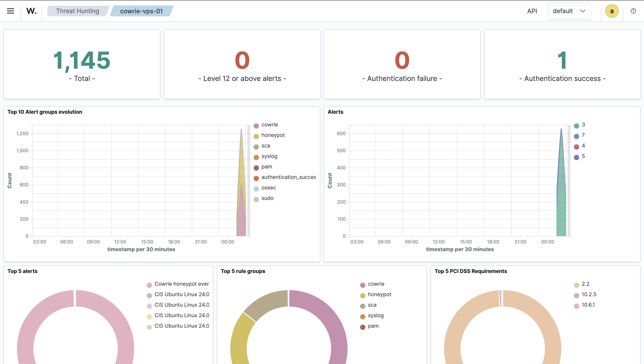
Task: Toggle the cowrie legend in Top 10 Alert groups
Action: point(269,124)
